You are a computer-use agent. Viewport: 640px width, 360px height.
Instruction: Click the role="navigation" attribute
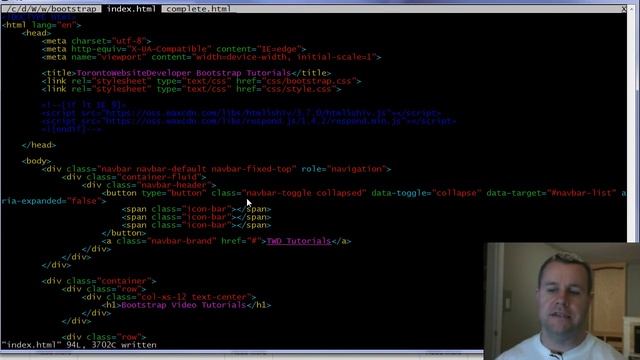(x=344, y=169)
